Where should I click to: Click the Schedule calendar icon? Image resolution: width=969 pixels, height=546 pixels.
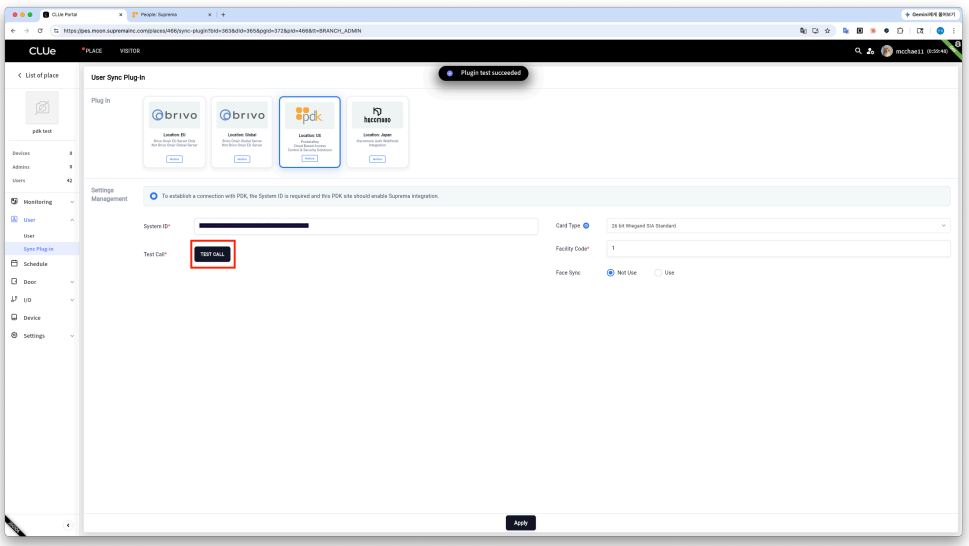[x=14, y=264]
